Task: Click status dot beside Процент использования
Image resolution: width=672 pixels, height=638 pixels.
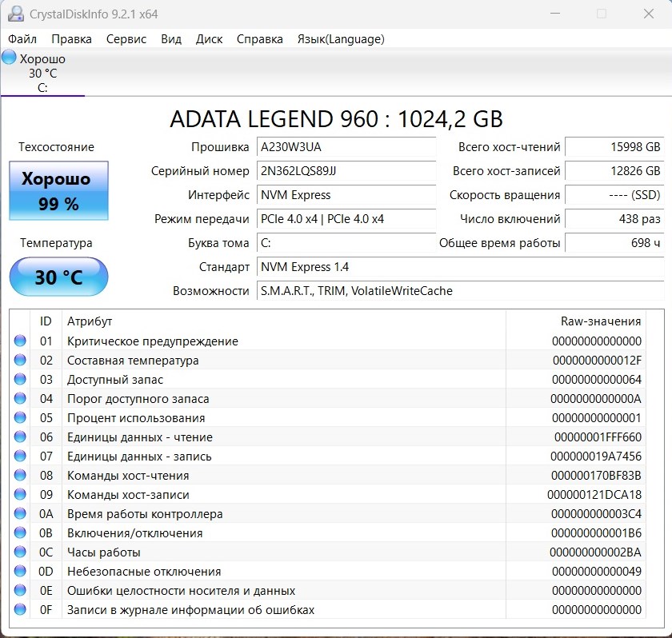Action: 20,418
